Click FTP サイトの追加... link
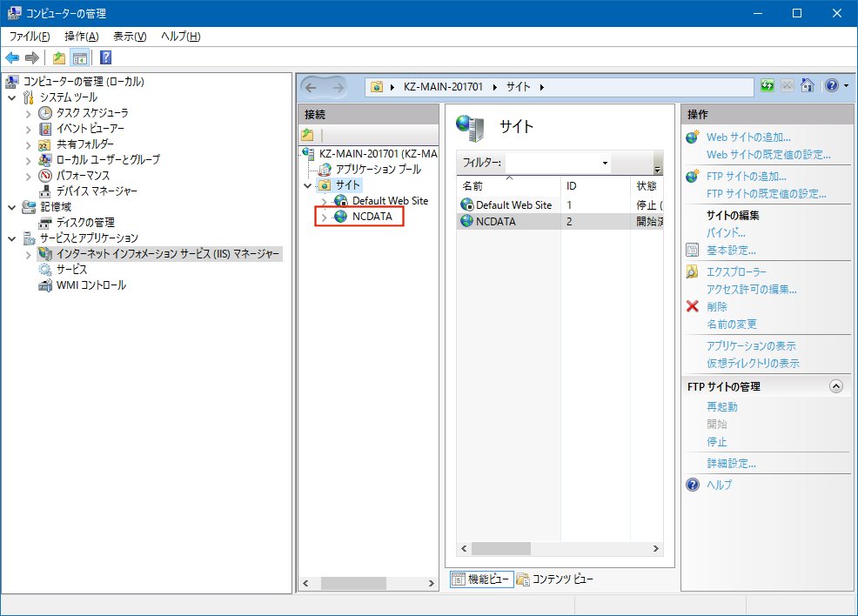Image resolution: width=858 pixels, height=616 pixels. click(747, 176)
